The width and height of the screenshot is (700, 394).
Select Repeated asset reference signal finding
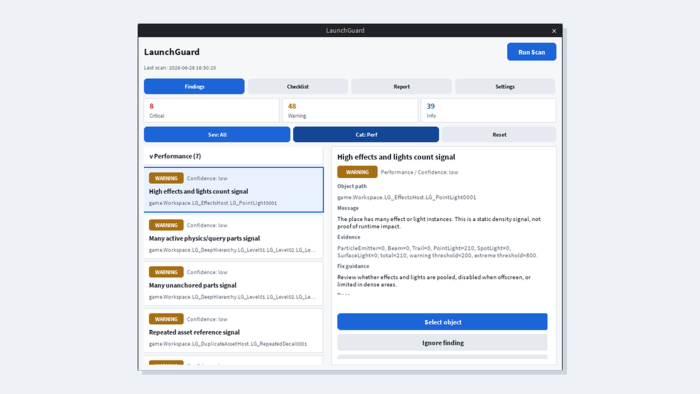click(x=233, y=331)
